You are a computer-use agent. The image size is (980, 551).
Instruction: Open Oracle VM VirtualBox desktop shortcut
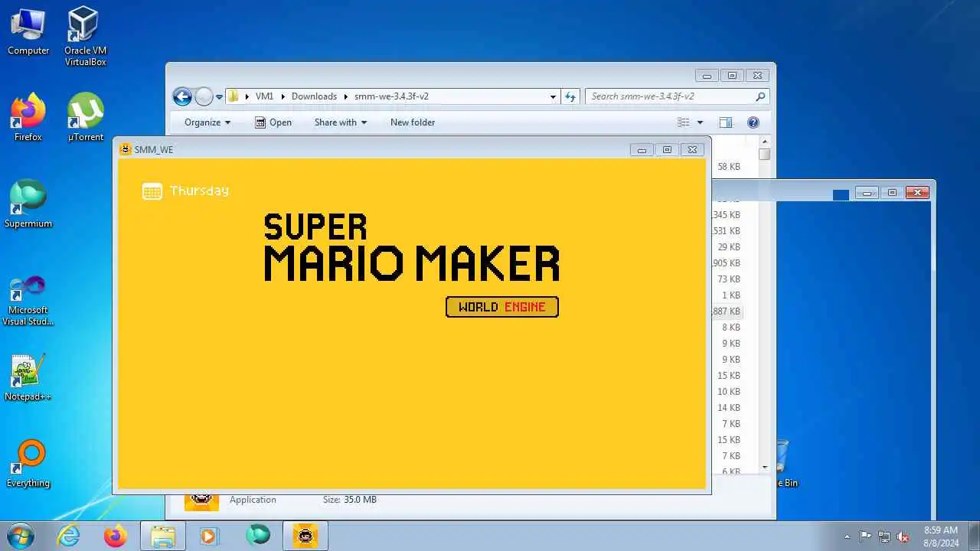click(x=85, y=36)
